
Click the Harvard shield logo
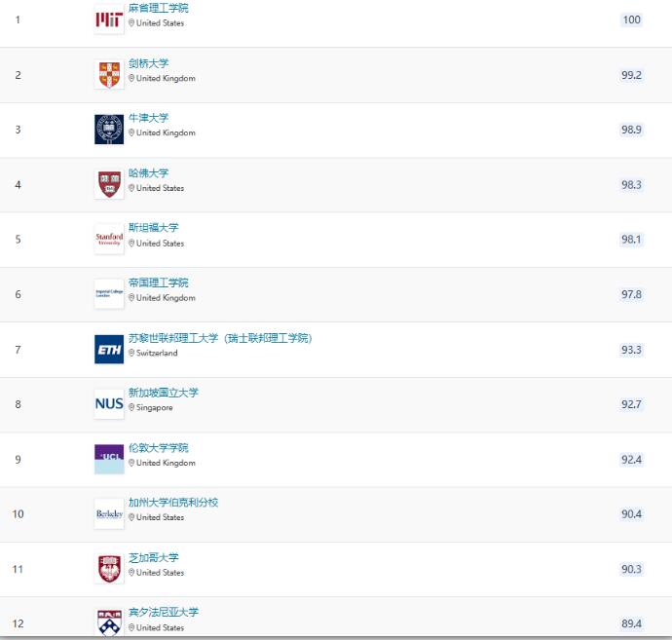click(109, 184)
